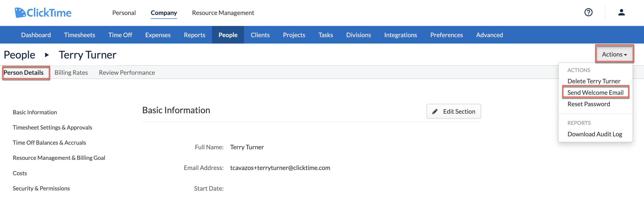Choose Send Welcome Email
This screenshot has width=644, height=197.
tap(596, 92)
